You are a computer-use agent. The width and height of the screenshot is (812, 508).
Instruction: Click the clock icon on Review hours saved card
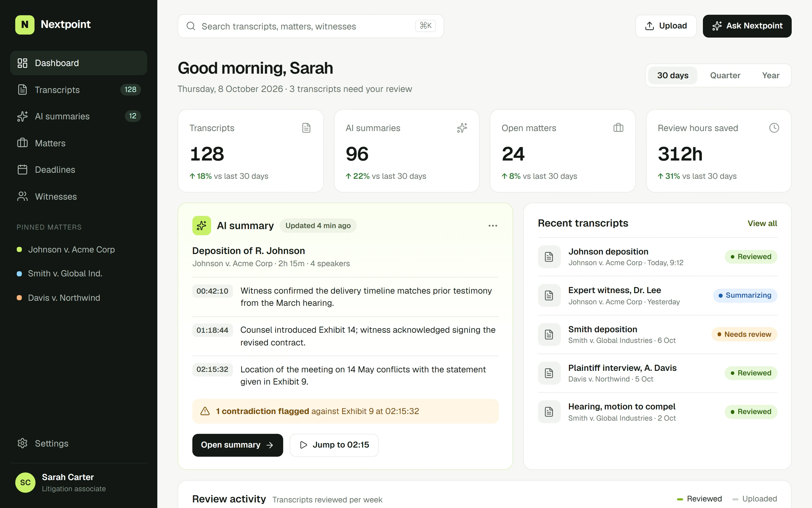click(x=774, y=128)
